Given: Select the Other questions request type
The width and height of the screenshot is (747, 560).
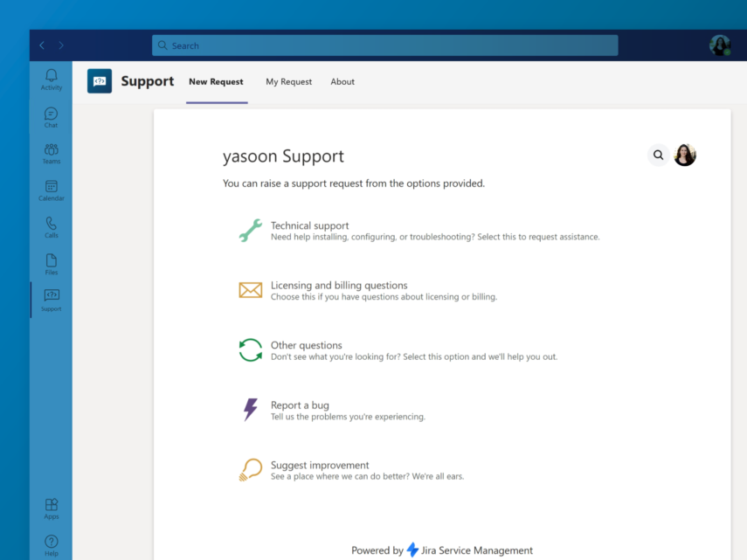Looking at the screenshot, I should tap(398, 350).
